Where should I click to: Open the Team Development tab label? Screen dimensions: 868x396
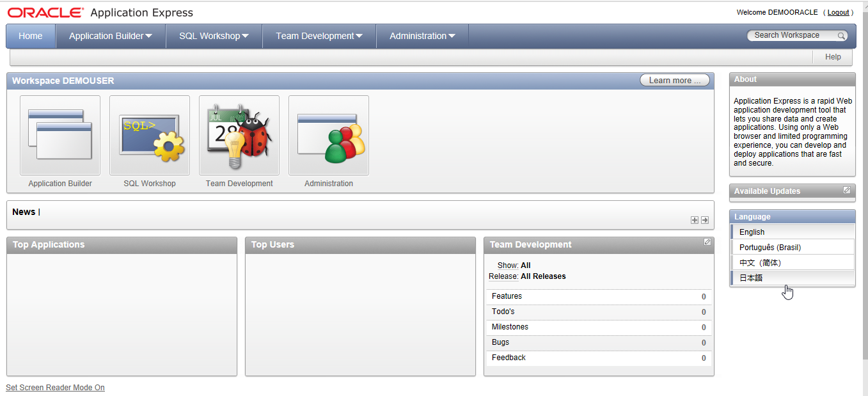pos(315,36)
